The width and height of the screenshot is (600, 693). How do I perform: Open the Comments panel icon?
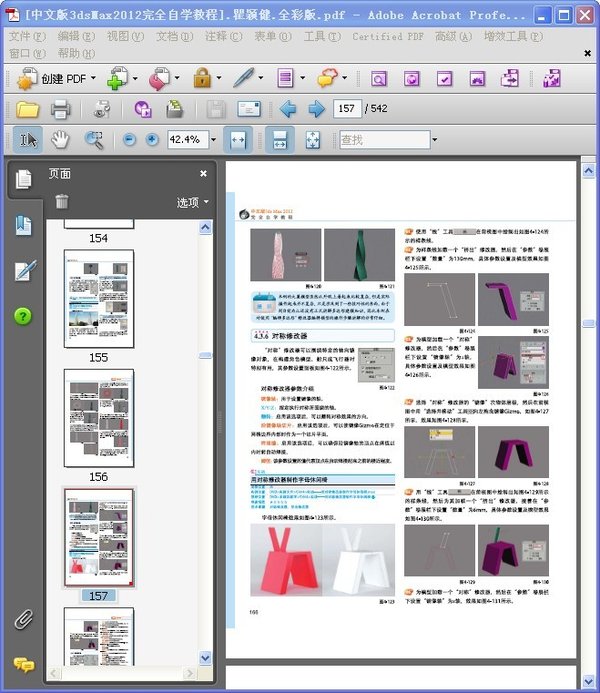(x=23, y=664)
